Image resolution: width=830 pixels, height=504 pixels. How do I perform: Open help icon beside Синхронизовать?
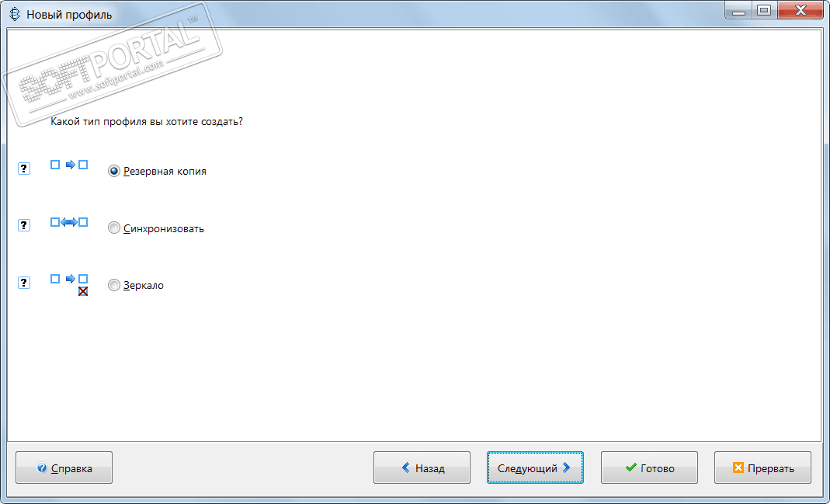[24, 225]
